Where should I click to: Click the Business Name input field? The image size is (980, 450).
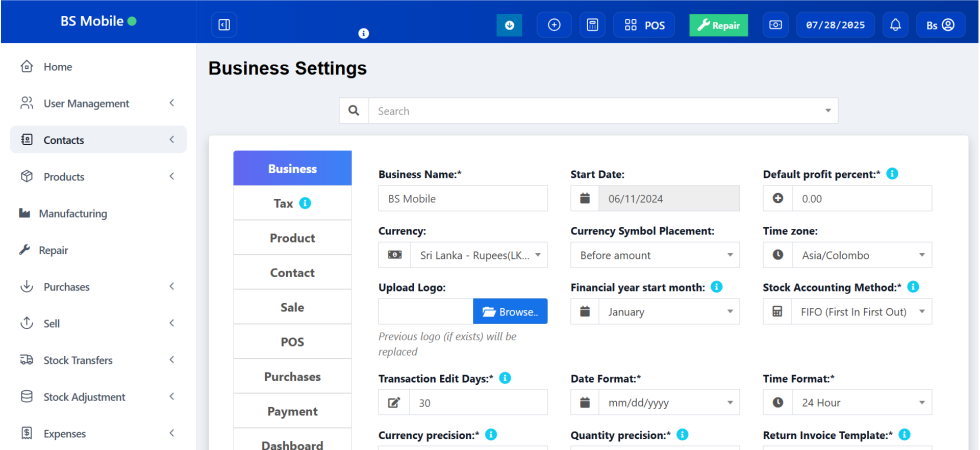point(462,199)
